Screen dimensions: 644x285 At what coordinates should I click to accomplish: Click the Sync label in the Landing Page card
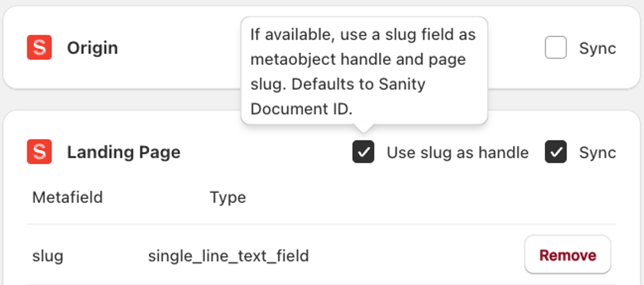597,152
